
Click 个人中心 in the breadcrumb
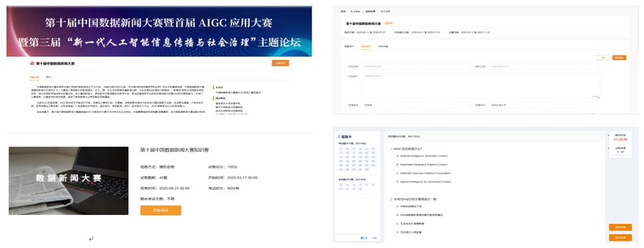tap(354, 12)
